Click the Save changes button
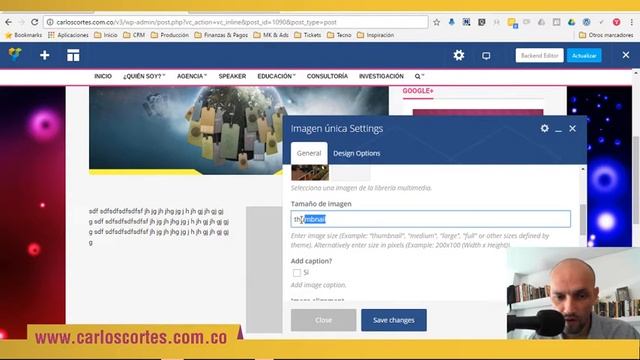 click(x=394, y=320)
